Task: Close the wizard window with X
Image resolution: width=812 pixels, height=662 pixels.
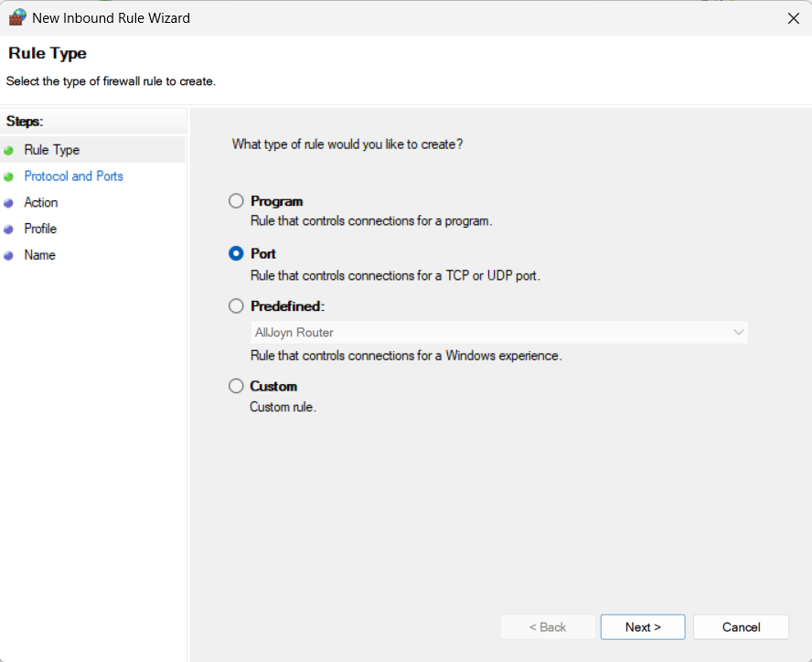Action: point(793,18)
